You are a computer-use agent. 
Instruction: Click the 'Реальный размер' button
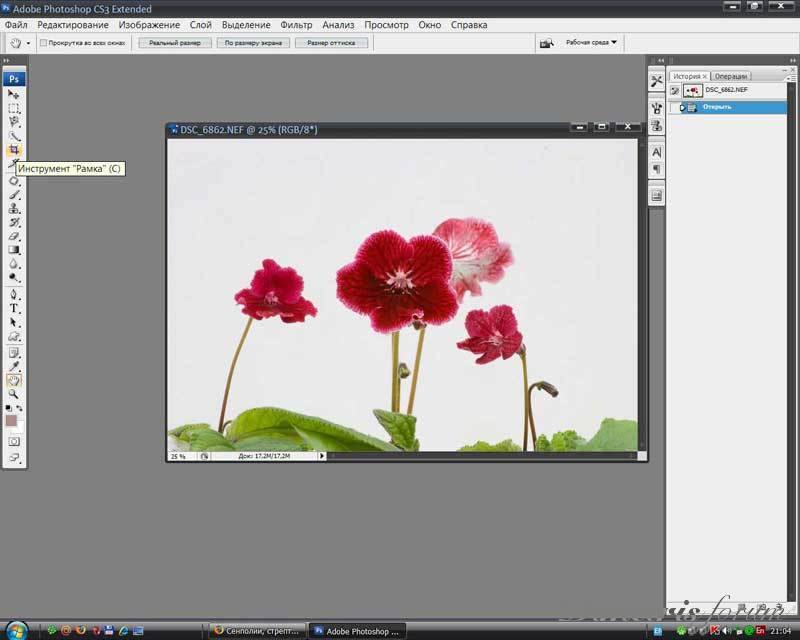[175, 43]
